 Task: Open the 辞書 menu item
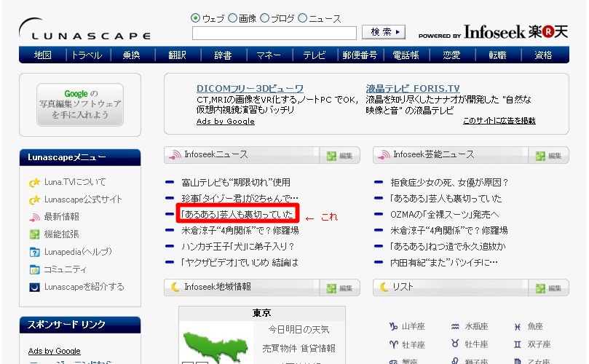point(223,55)
